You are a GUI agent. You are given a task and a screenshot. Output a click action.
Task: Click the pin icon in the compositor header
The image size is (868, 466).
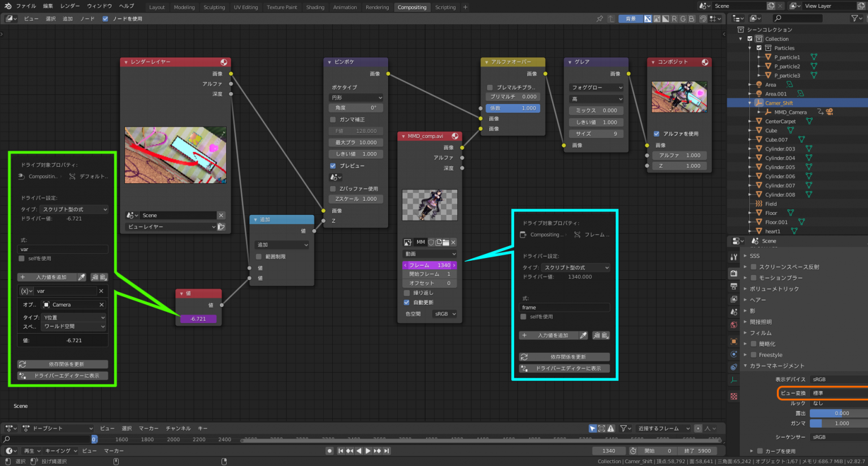pyautogui.click(x=601, y=18)
